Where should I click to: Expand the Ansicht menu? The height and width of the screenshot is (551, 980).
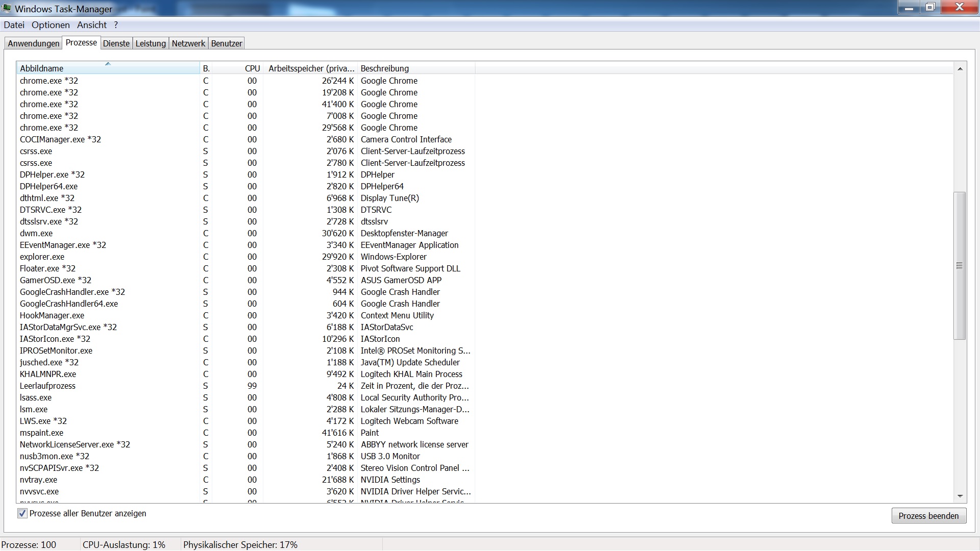click(x=92, y=25)
